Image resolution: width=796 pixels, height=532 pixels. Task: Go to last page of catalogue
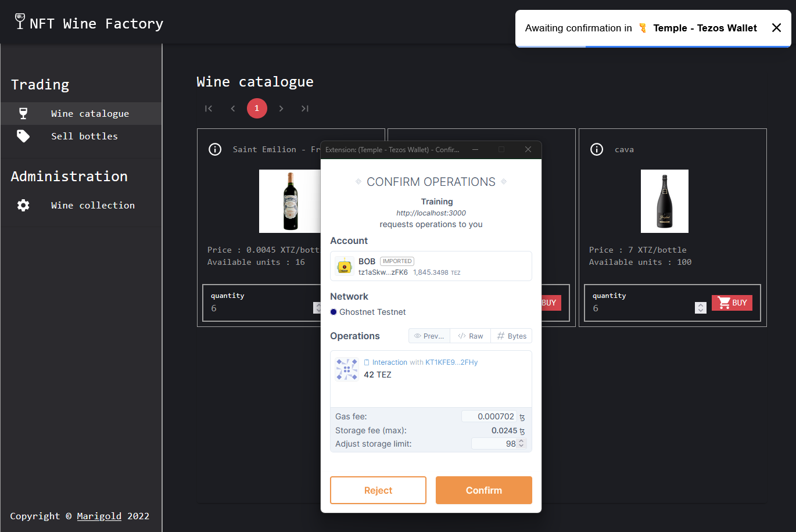(305, 109)
